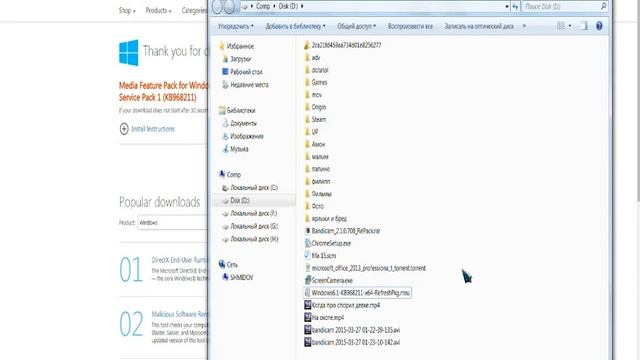Open the view options dropdown arrow

(x=570, y=26)
